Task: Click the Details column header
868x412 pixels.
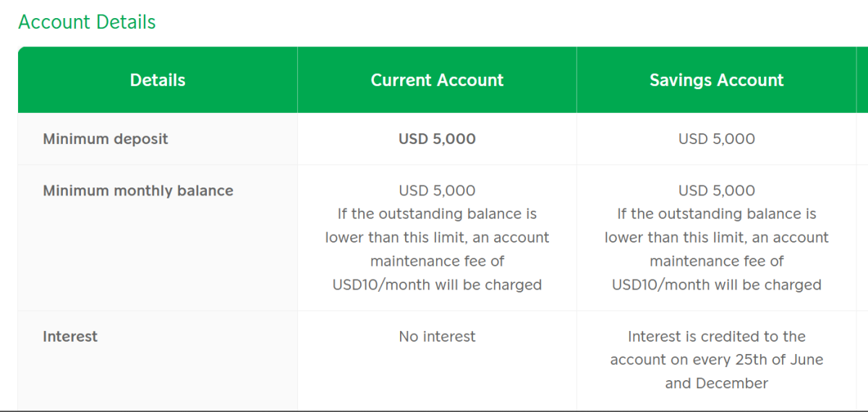Action: (158, 80)
